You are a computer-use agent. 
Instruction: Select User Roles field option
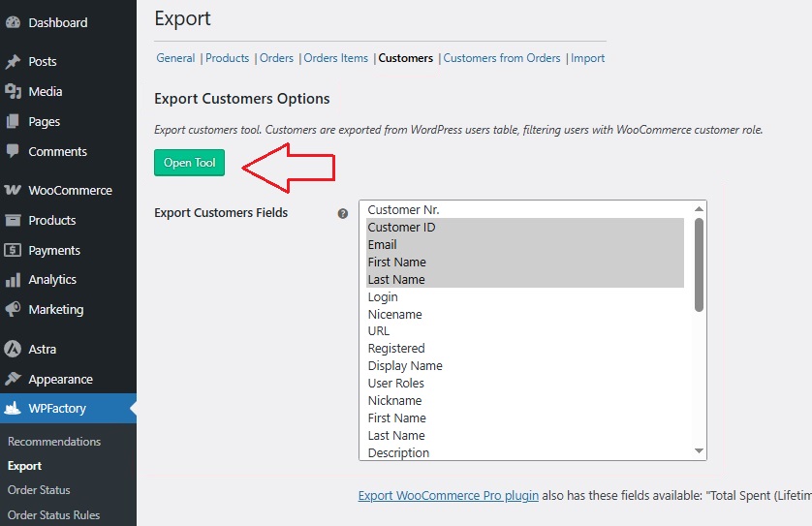click(x=525, y=383)
